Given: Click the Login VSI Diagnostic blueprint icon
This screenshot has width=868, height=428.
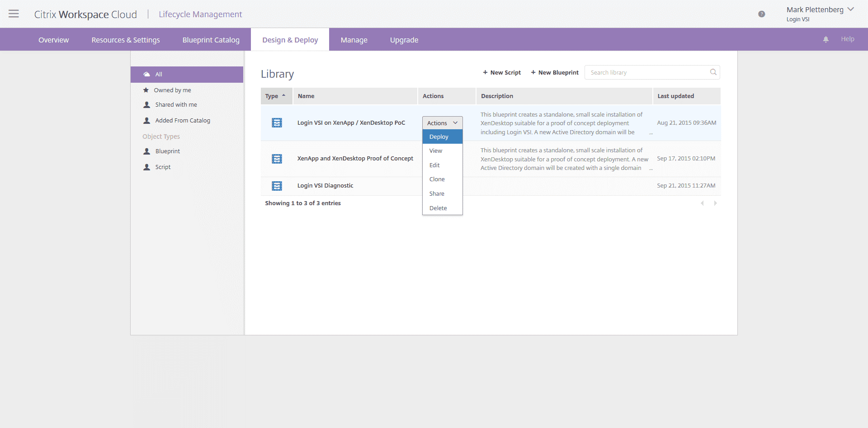Looking at the screenshot, I should pos(277,186).
